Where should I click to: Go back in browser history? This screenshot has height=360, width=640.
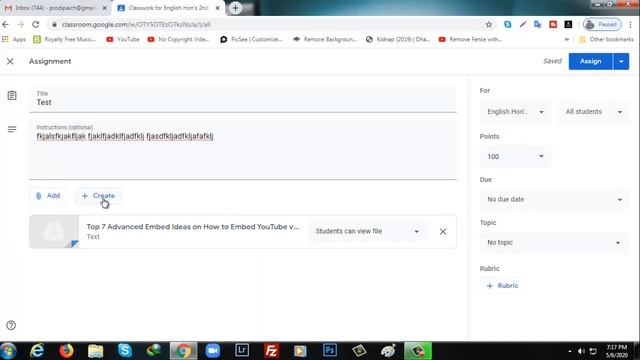click(x=6, y=24)
